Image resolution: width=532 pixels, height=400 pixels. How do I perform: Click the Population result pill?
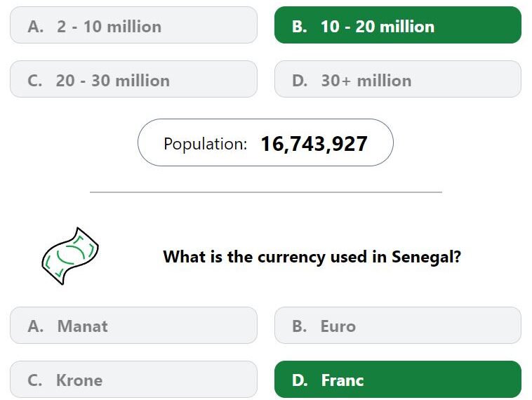266,142
